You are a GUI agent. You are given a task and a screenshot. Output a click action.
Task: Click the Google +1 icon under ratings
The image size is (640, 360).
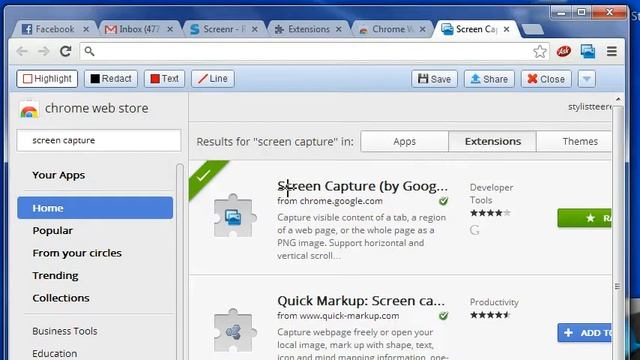[474, 230]
